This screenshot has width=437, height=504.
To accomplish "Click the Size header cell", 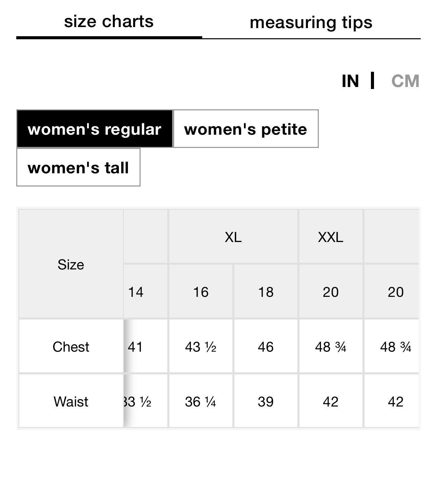I will click(x=71, y=264).
